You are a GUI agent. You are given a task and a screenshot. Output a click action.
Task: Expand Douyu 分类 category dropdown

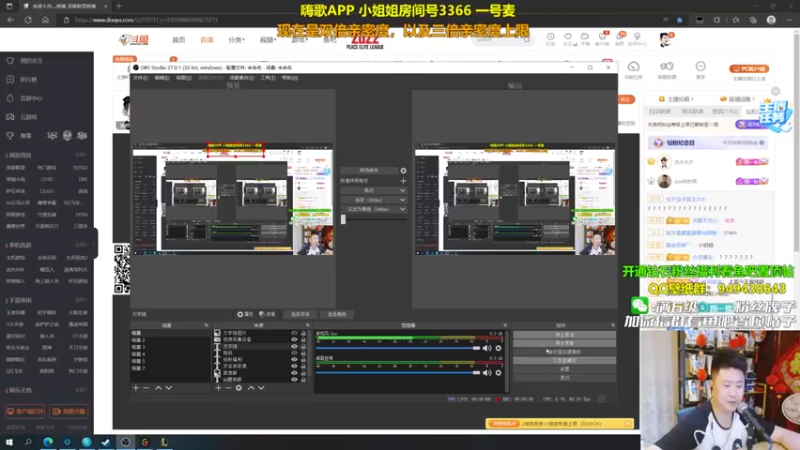236,40
